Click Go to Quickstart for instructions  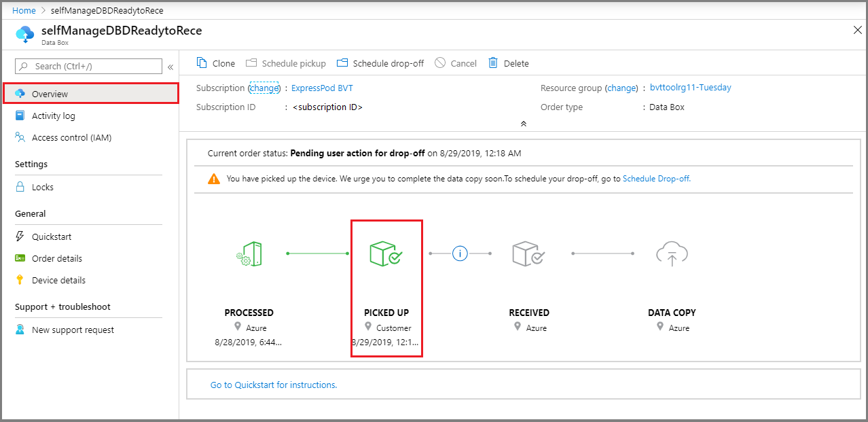click(x=274, y=385)
